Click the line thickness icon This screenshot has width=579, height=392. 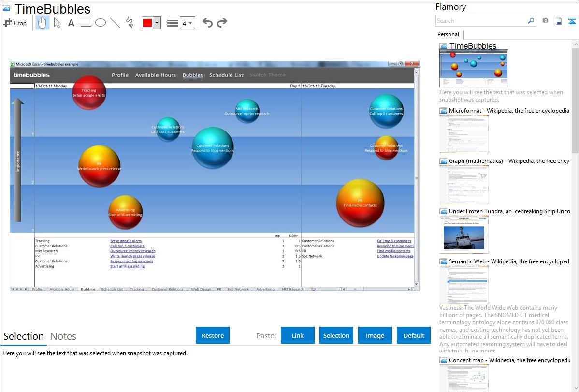coord(172,23)
